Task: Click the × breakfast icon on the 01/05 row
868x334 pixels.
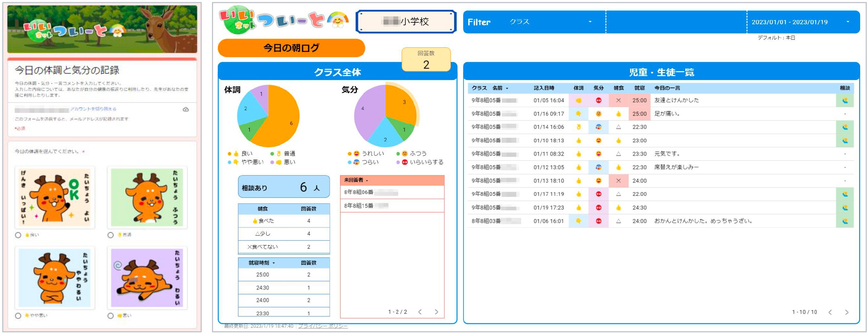Action: click(619, 100)
